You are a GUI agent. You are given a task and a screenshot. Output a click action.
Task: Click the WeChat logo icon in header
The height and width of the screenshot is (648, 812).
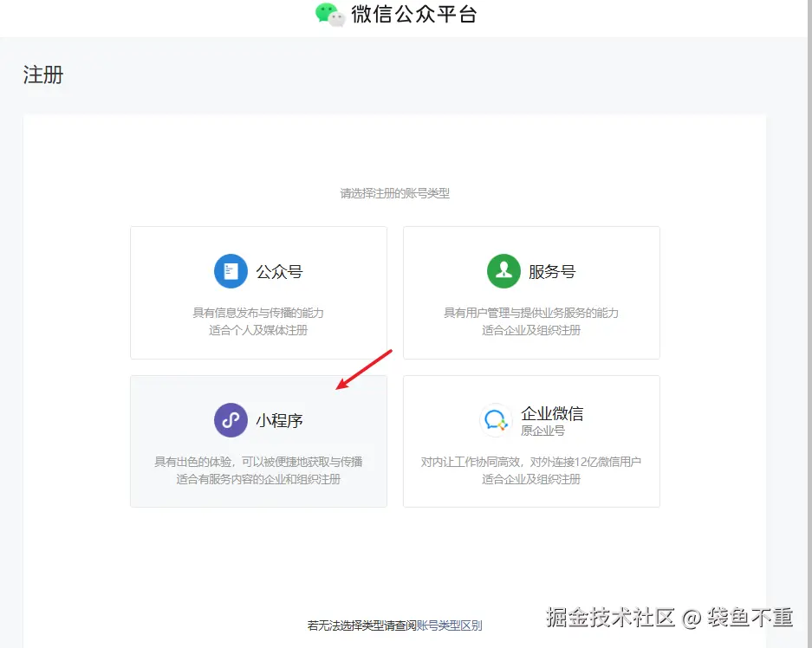click(x=330, y=14)
